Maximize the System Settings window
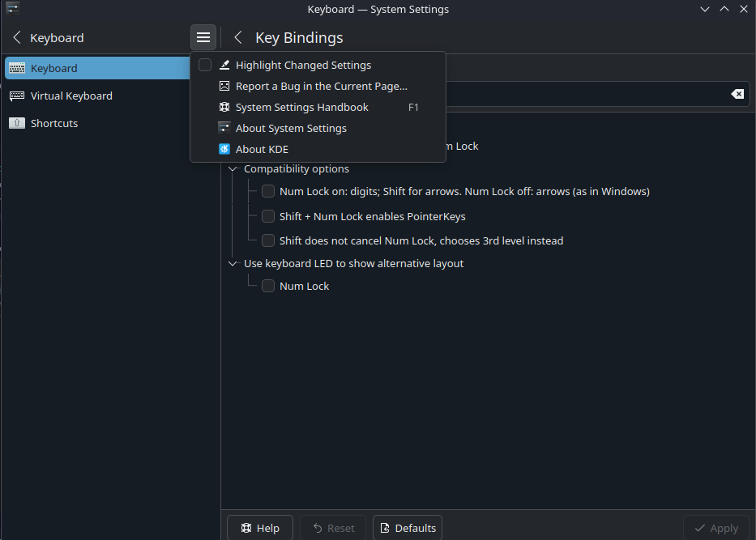This screenshot has height=540, width=756. [724, 9]
